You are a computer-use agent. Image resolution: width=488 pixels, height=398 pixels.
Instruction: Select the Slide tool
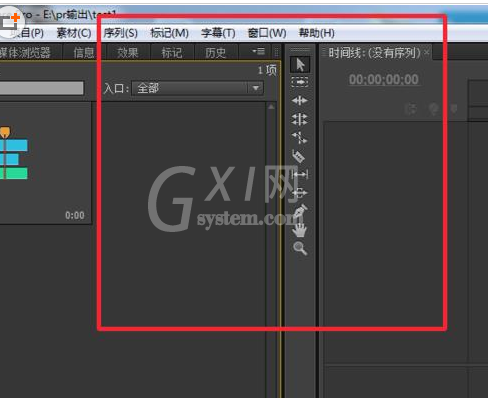click(x=300, y=193)
